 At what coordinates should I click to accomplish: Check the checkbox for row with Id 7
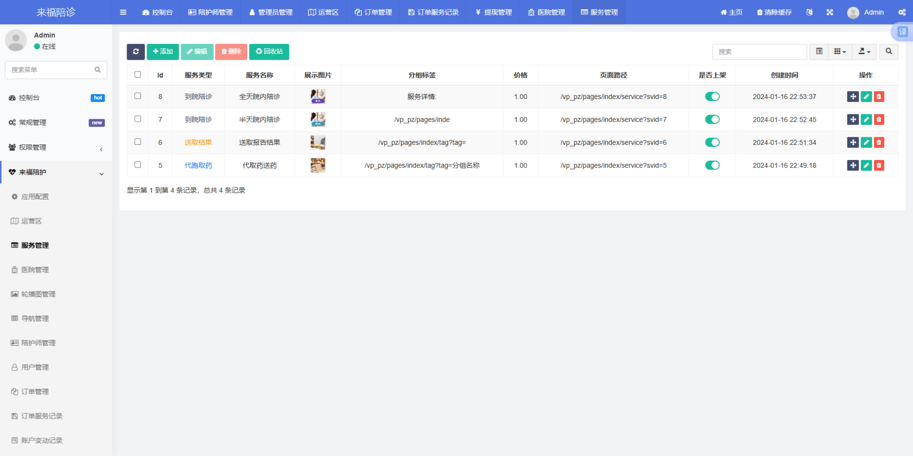click(x=138, y=119)
